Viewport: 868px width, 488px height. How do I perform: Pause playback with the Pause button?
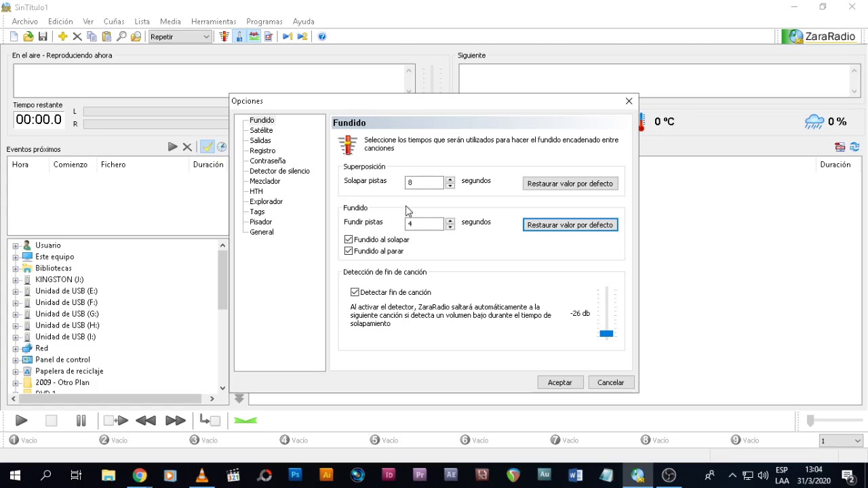tap(81, 421)
